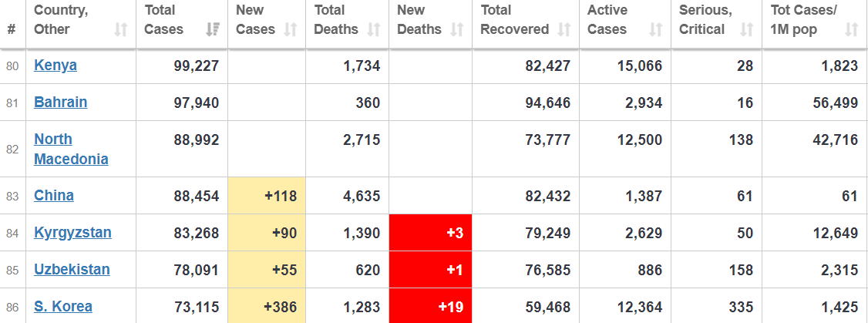Open the Bahrain country page
Viewport: 868px width, 323px height.
[60, 103]
